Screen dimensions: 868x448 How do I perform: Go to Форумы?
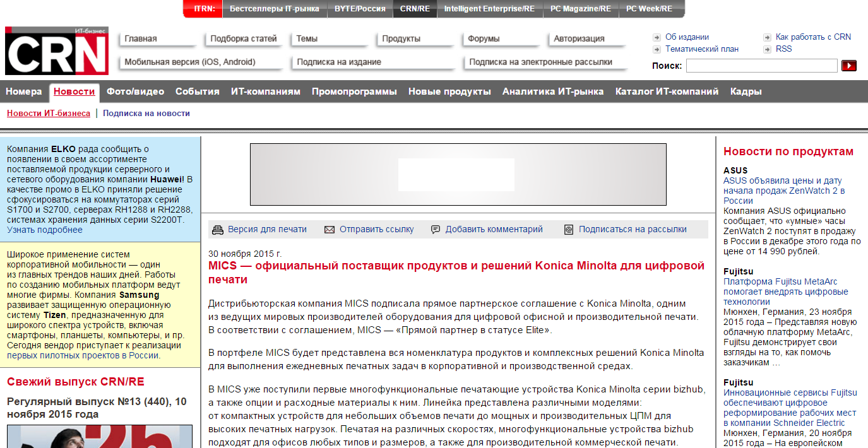(x=500, y=38)
